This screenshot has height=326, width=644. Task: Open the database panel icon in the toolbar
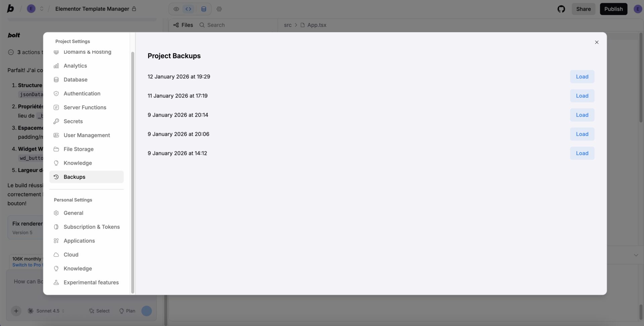(x=204, y=9)
